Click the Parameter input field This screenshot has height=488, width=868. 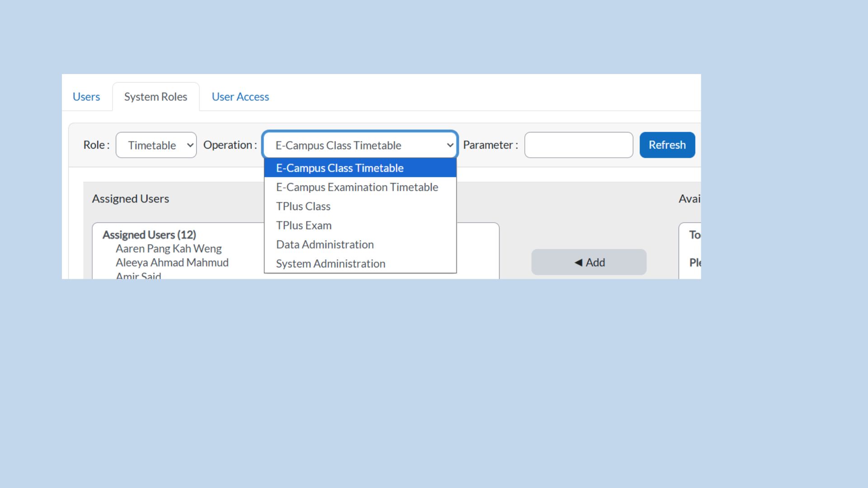[x=578, y=145]
